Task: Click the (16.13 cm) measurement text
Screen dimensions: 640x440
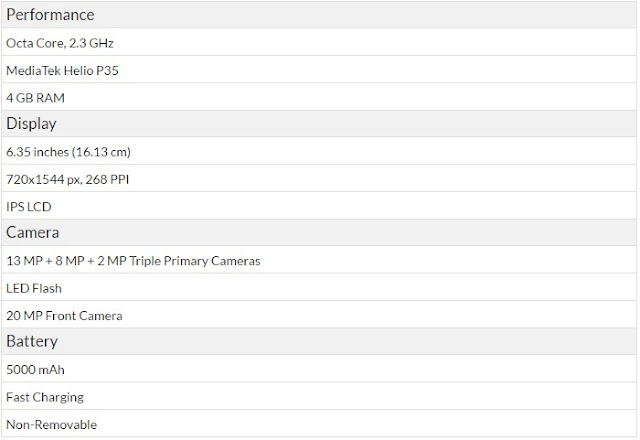Action: tap(104, 152)
